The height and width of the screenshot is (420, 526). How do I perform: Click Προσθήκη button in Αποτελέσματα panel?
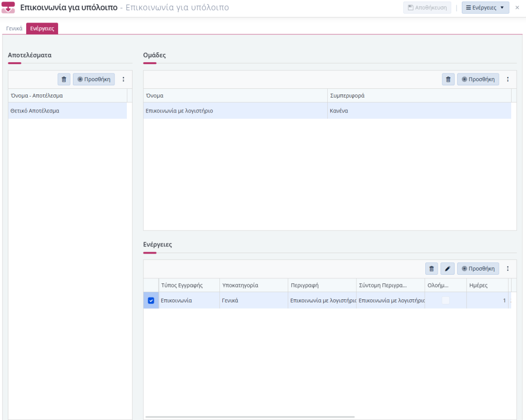(94, 80)
